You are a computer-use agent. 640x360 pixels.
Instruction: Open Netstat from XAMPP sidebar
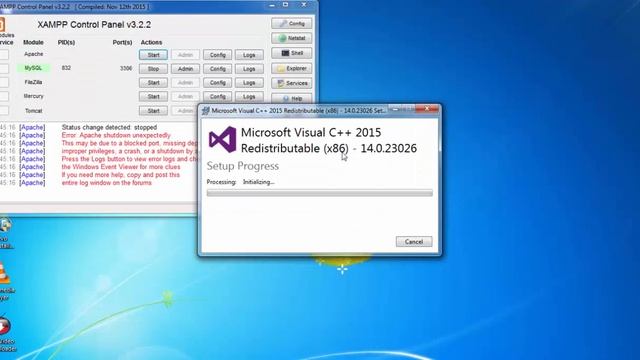pyautogui.click(x=291, y=38)
